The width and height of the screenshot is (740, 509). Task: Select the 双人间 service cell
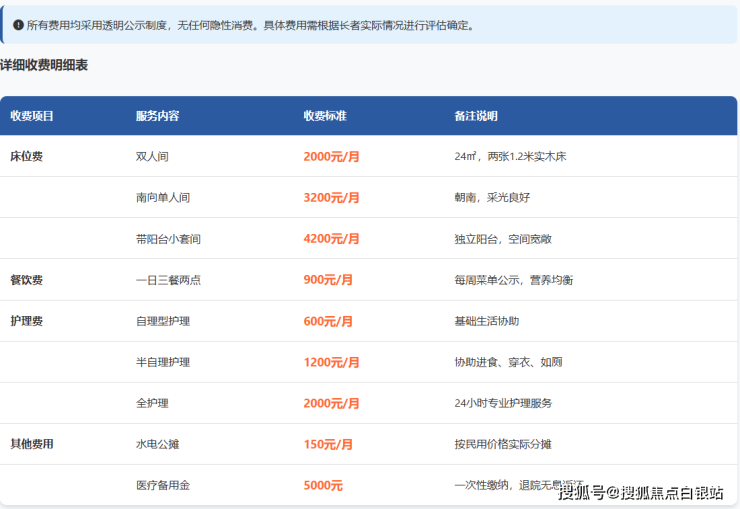point(152,157)
